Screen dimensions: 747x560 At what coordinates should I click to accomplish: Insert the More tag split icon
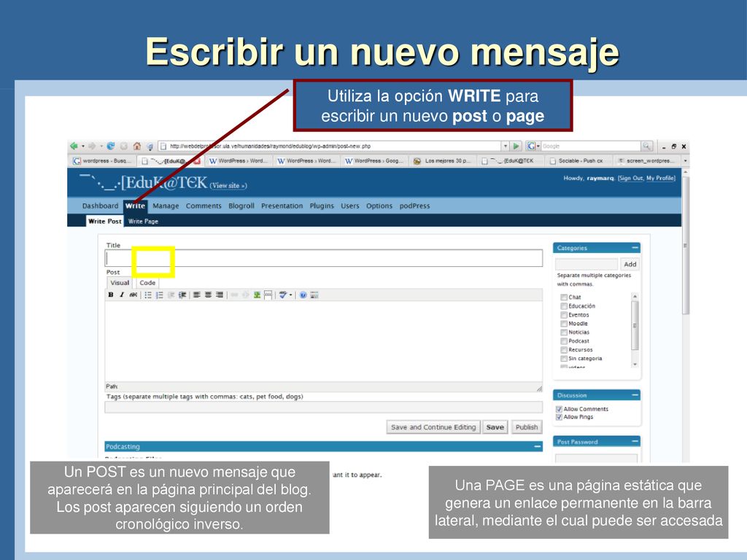tap(268, 295)
